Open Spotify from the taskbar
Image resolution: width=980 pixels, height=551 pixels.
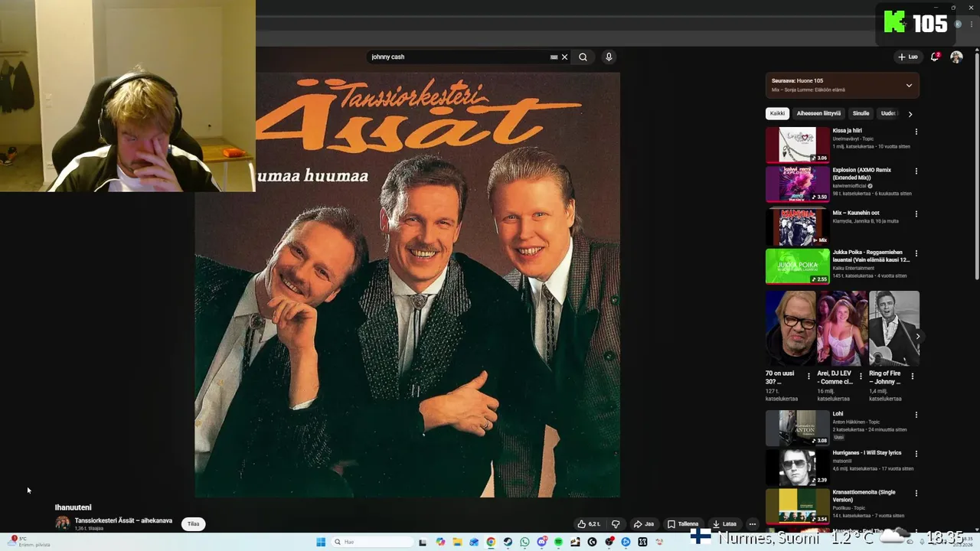(558, 542)
